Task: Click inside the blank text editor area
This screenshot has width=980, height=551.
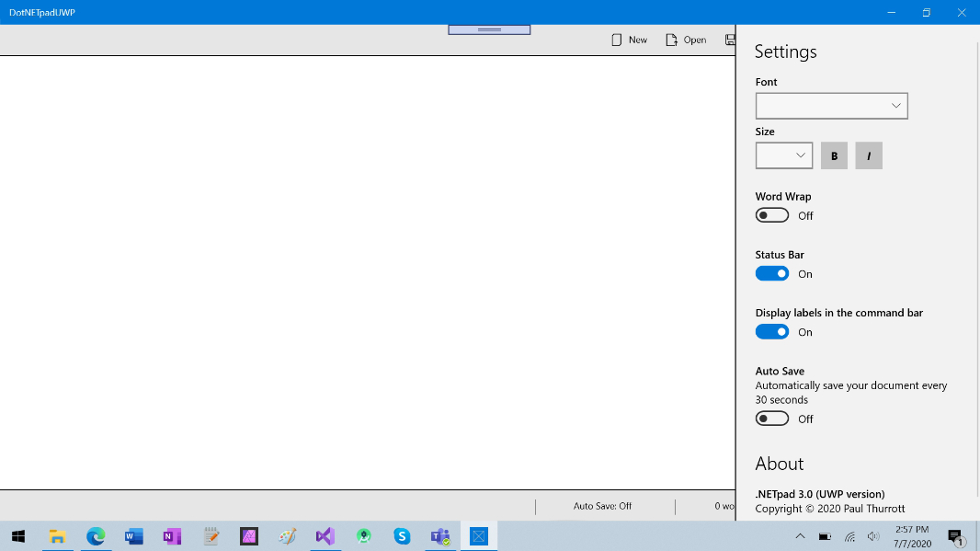Action: coord(368,276)
